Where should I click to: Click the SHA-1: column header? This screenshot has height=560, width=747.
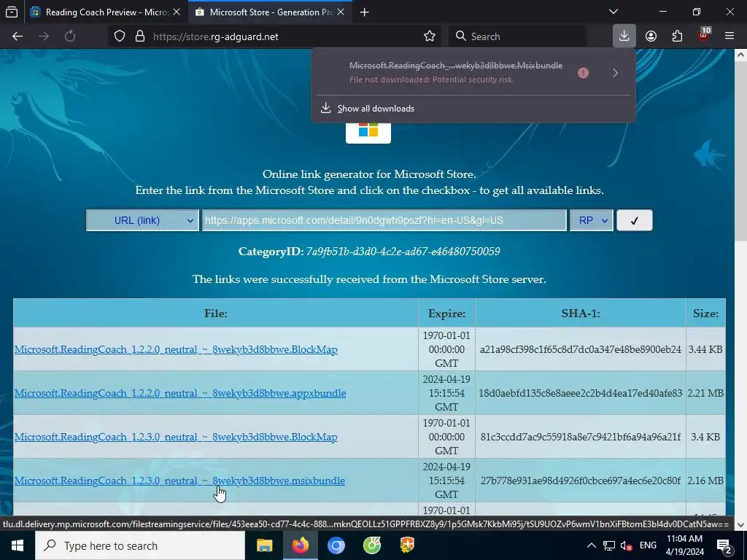580,313
